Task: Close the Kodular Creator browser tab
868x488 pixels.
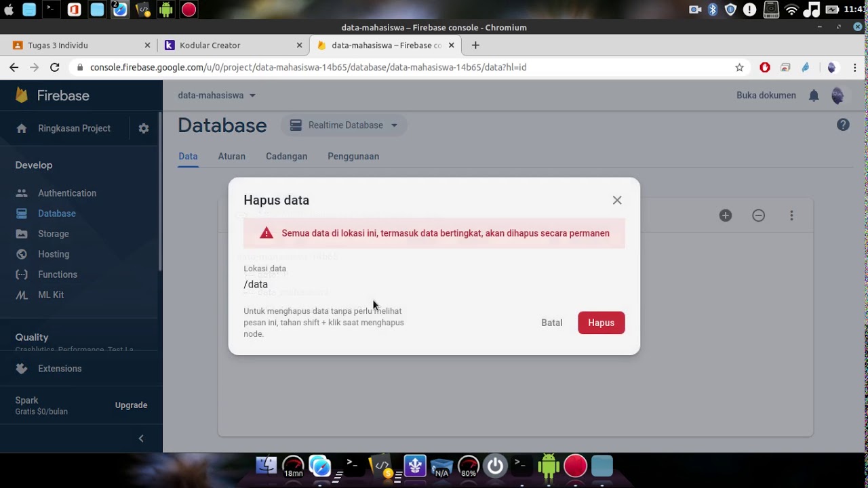Action: pyautogui.click(x=299, y=45)
